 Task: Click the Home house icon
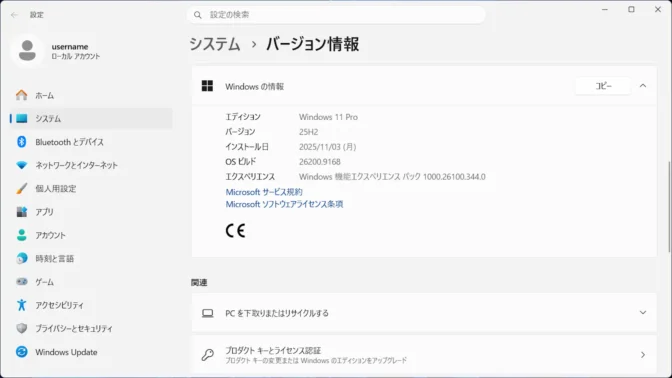[21, 95]
